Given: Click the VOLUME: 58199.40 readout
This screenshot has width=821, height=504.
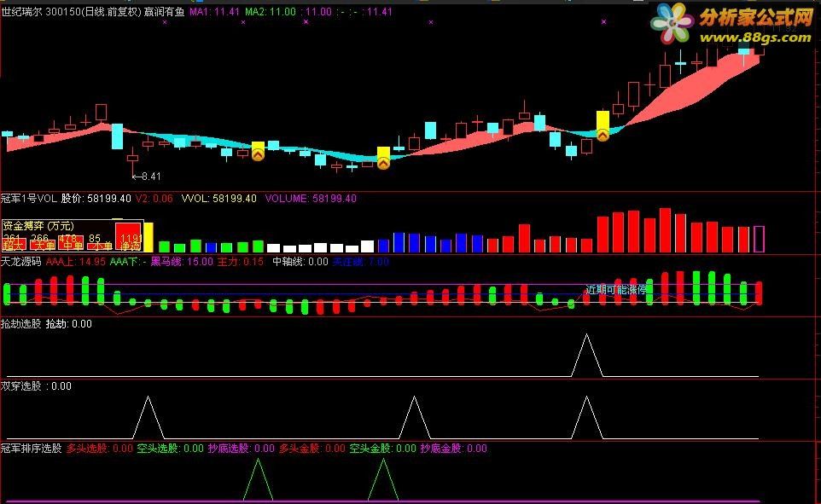Looking at the screenshot, I should (311, 199).
